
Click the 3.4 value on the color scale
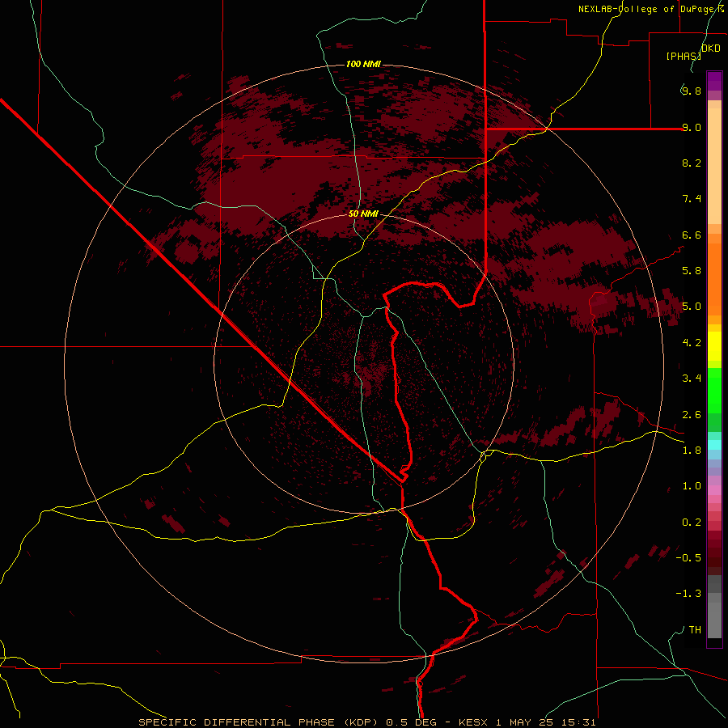[x=692, y=378]
